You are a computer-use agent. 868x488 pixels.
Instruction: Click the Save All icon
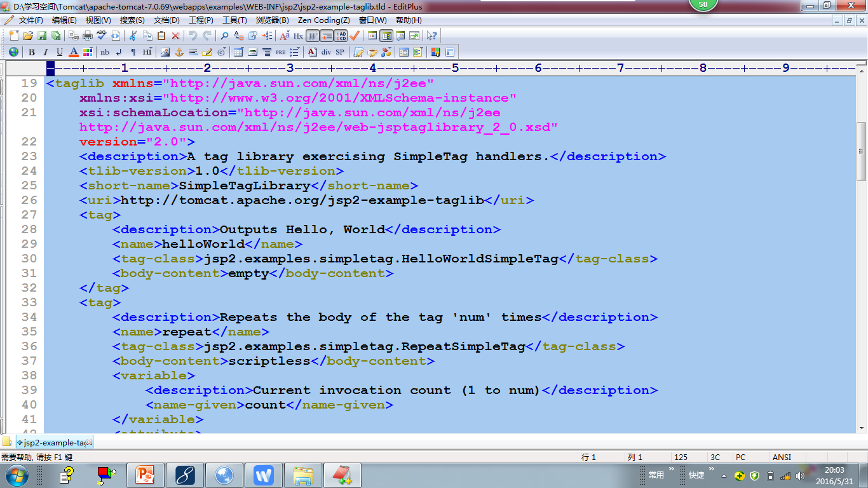56,36
